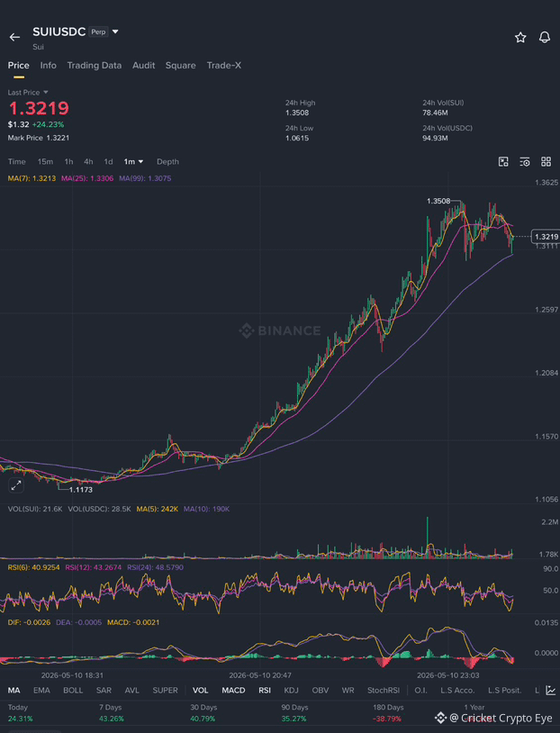Click the MA(7): 1.3213 legend value
Screen dimensions: 560x733
(x=32, y=178)
